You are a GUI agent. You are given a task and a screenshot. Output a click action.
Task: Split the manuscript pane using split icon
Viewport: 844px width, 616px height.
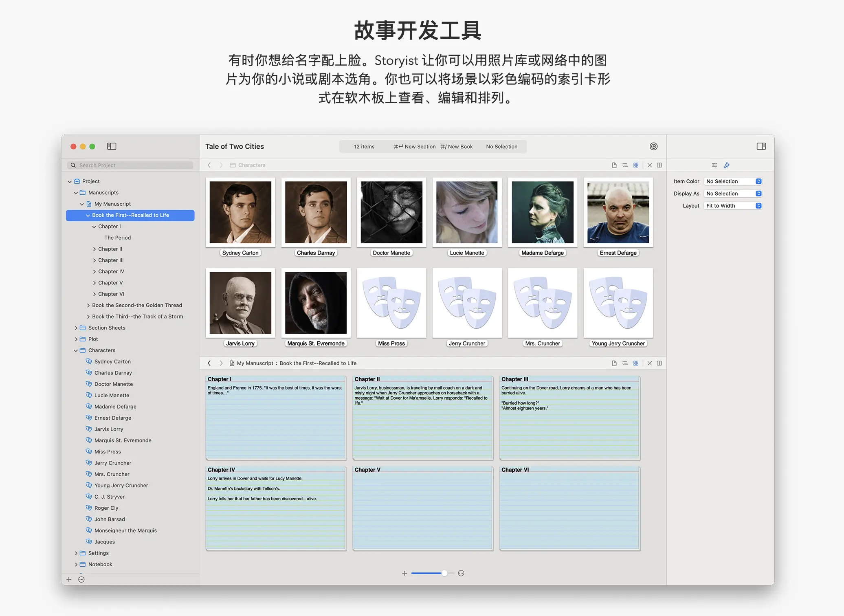pos(659,363)
